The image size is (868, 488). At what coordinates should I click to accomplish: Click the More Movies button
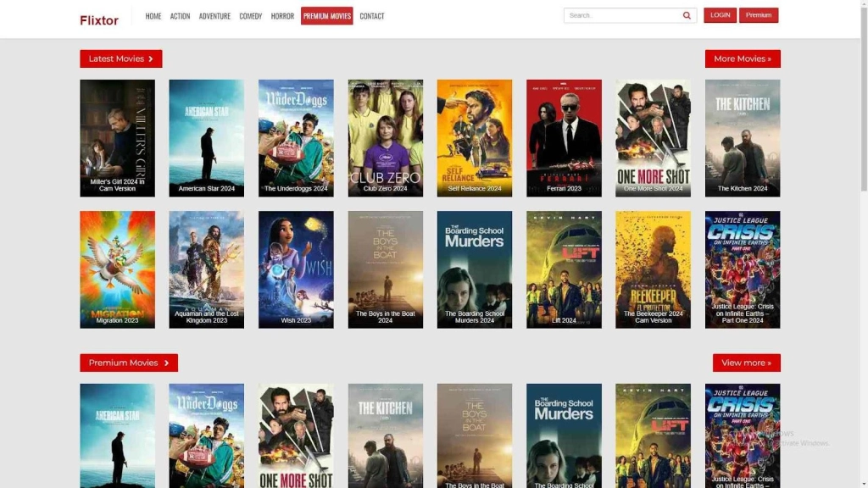pos(743,58)
